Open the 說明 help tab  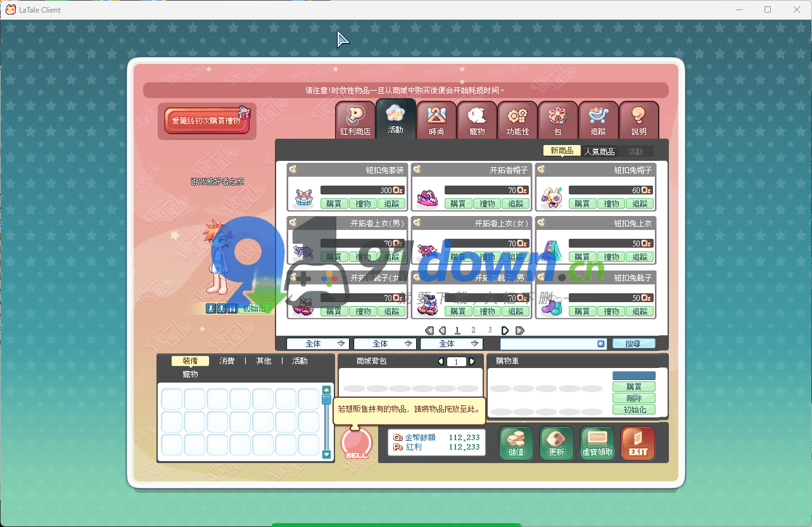(639, 120)
